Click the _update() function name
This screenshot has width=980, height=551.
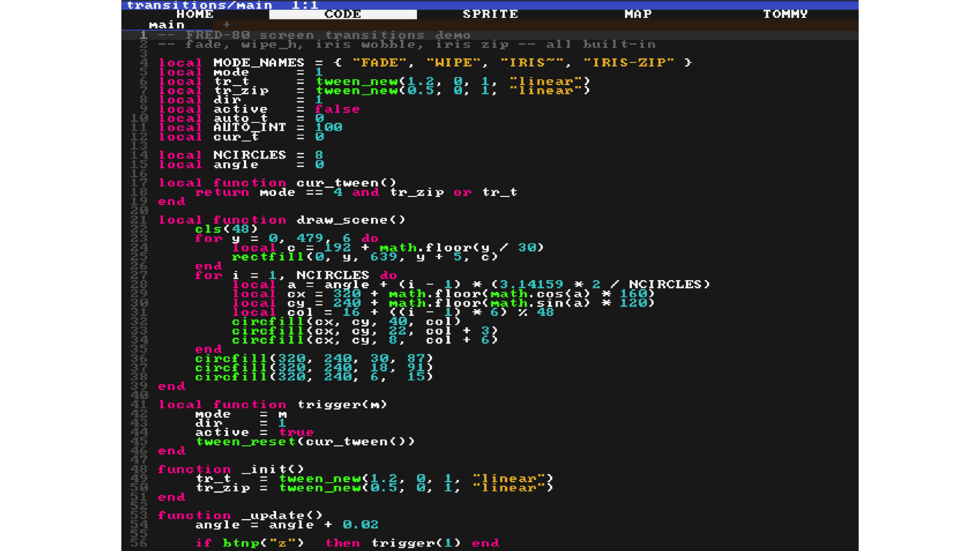(282, 515)
